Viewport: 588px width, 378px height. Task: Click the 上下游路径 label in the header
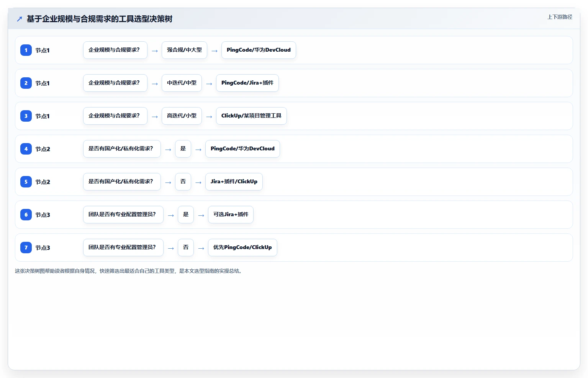tap(560, 17)
